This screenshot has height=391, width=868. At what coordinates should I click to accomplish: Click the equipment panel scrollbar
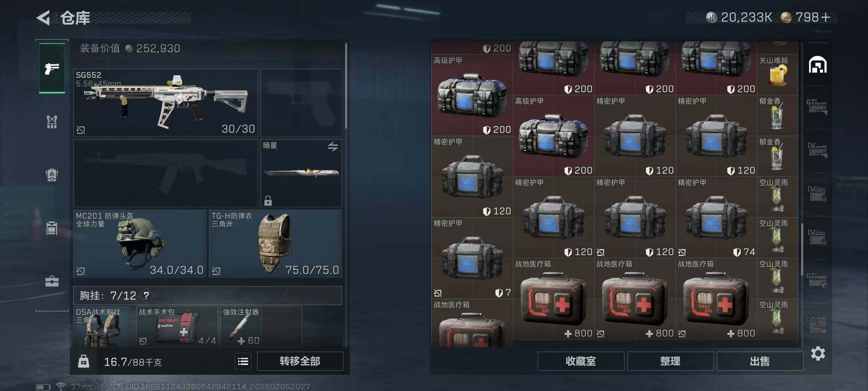pyautogui.click(x=346, y=86)
